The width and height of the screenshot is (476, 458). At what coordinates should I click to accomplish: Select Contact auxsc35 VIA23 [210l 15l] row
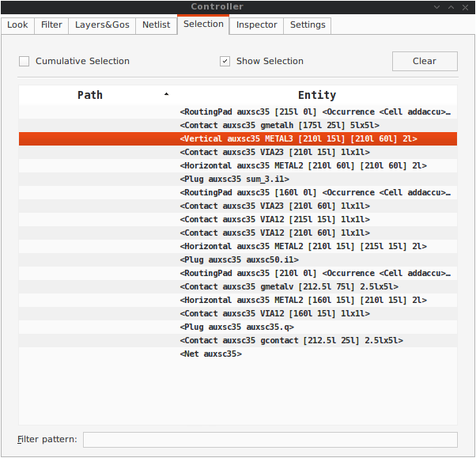click(x=238, y=152)
